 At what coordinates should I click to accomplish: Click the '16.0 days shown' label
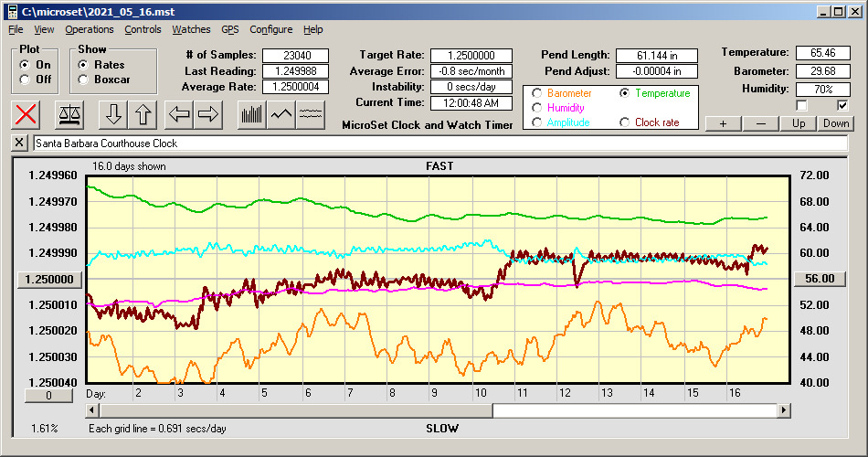pos(129,166)
